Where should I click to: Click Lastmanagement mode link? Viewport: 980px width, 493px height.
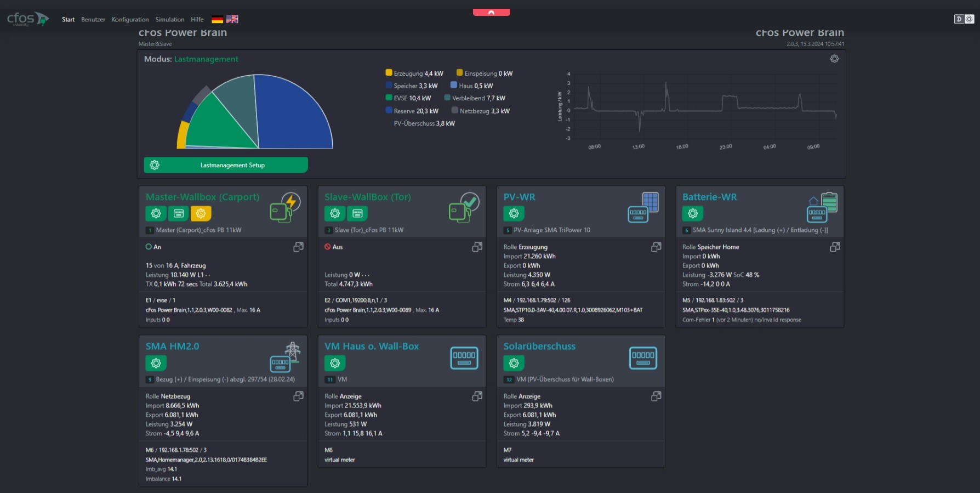(x=206, y=59)
